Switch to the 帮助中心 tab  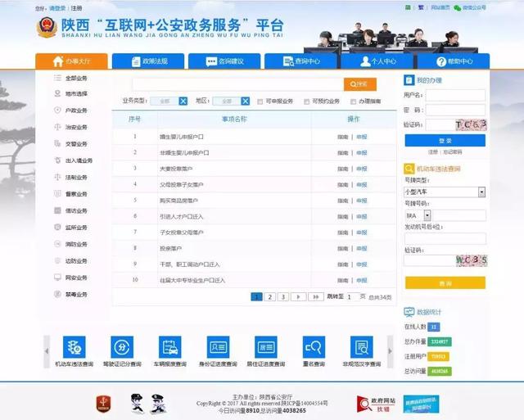454,61
